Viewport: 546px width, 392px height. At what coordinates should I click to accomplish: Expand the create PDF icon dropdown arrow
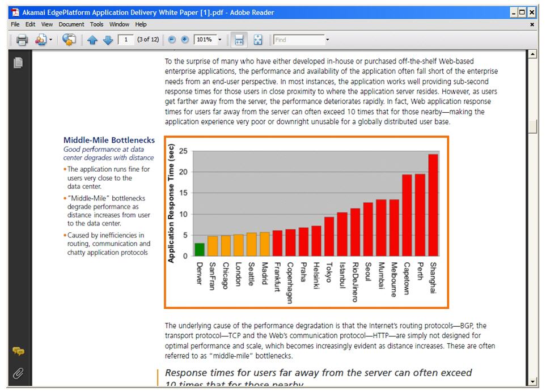tap(50, 40)
